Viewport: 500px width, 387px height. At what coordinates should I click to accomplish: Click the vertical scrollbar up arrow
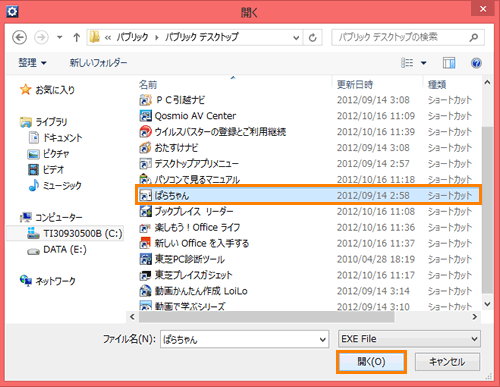point(487,82)
